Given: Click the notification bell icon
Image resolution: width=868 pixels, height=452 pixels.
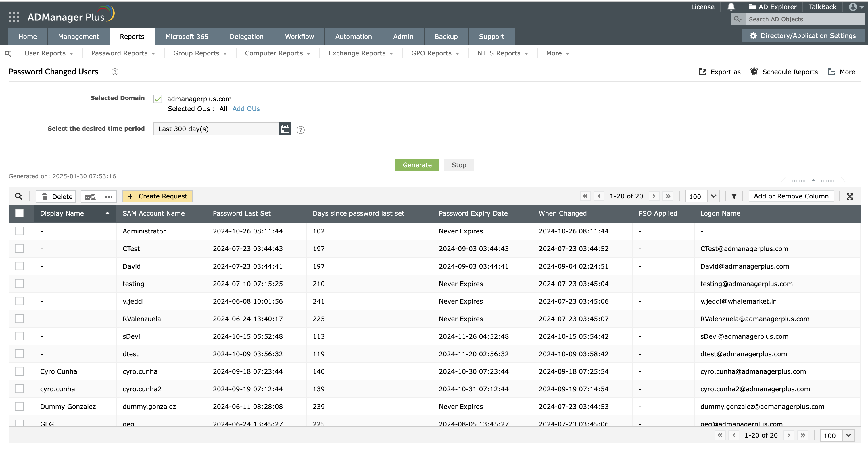Looking at the screenshot, I should [731, 7].
